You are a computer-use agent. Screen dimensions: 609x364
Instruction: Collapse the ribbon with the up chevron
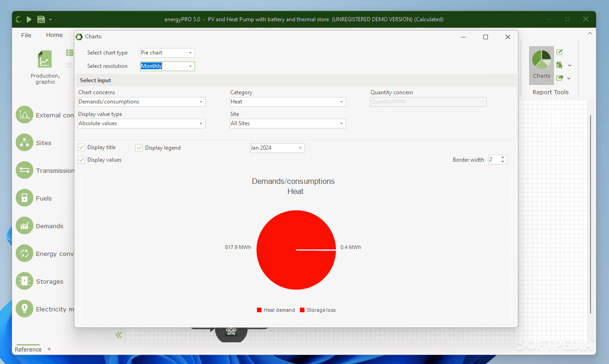pos(590,33)
